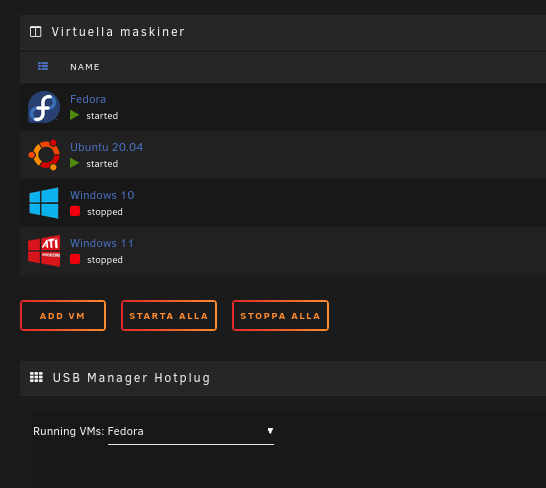Click the stopped status text under Windows 10
This screenshot has width=546, height=488.
[105, 212]
